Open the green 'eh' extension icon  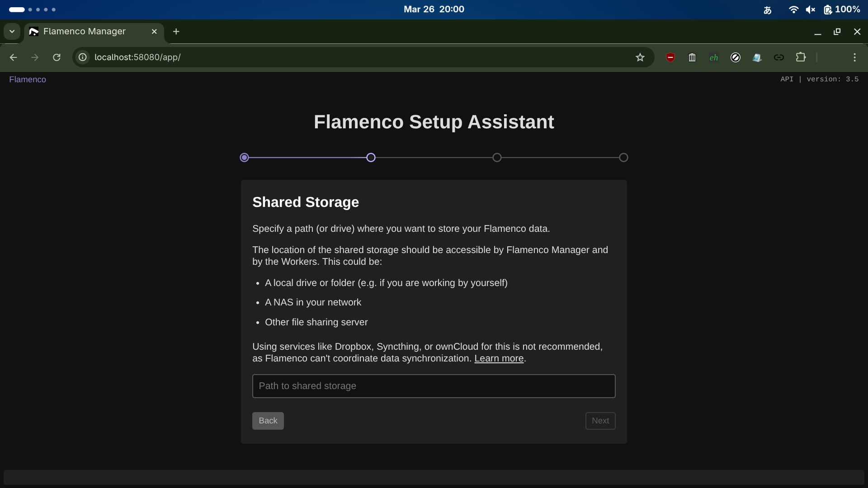tap(714, 57)
